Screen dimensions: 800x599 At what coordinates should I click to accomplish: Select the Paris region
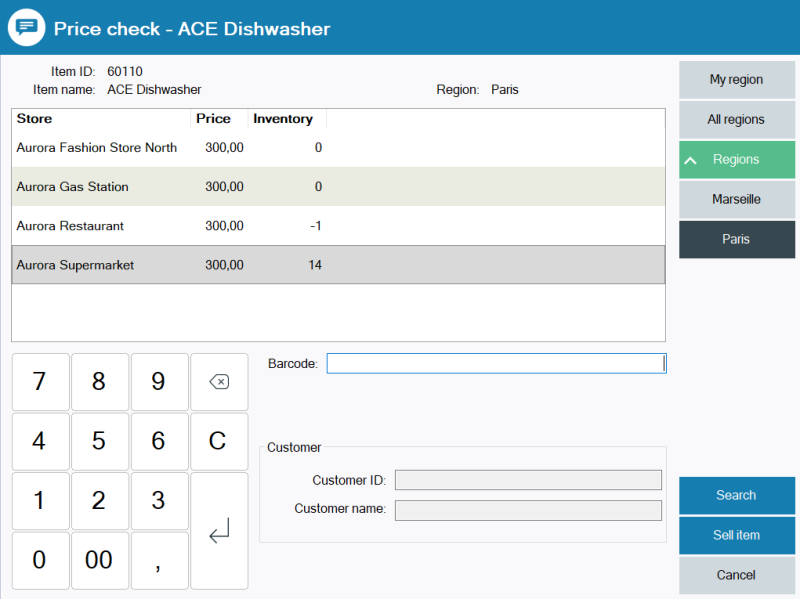(737, 240)
